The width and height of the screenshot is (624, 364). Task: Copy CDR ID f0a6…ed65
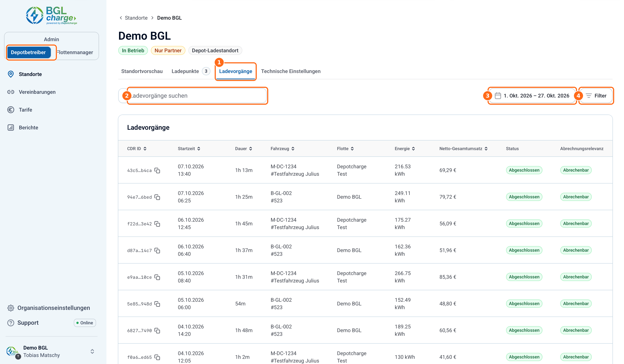(x=157, y=357)
